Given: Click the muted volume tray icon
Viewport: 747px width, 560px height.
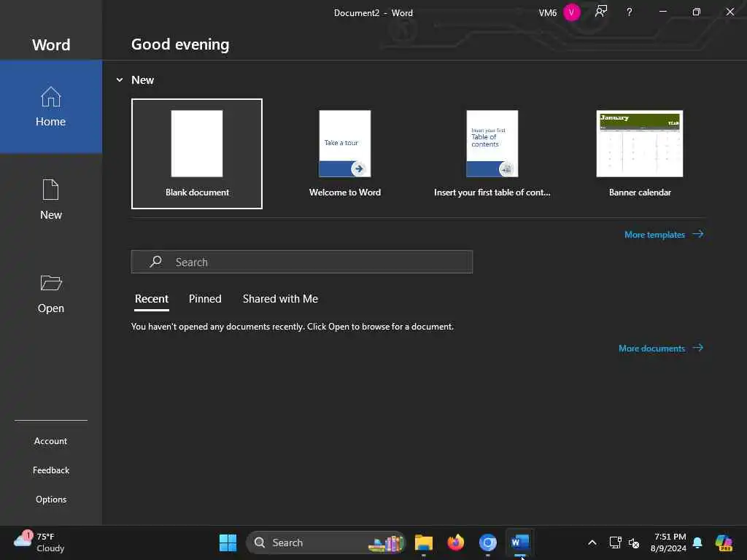Looking at the screenshot, I should click(634, 542).
